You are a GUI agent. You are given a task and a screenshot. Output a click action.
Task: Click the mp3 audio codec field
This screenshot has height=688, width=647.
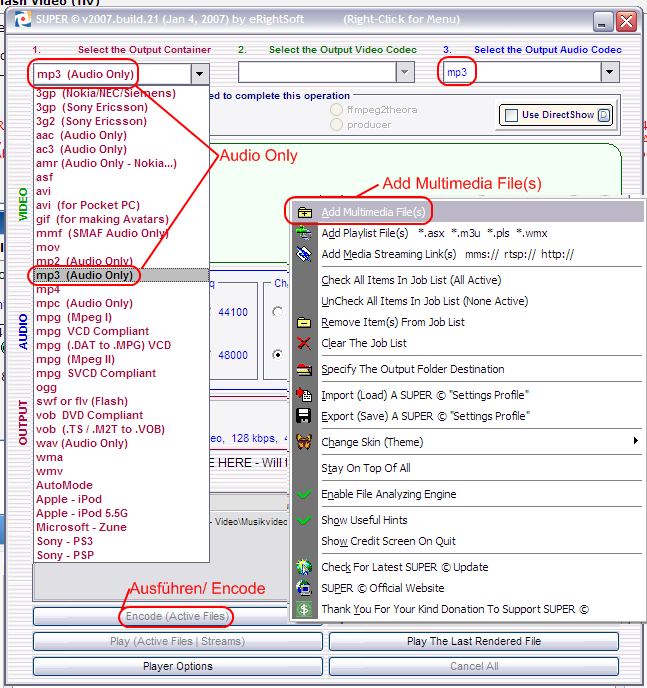point(522,72)
